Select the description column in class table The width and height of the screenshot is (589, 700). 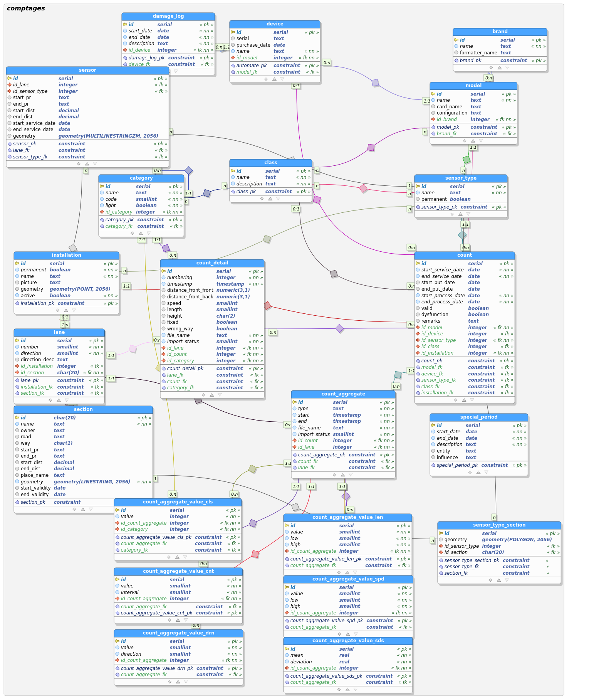pyautogui.click(x=271, y=184)
